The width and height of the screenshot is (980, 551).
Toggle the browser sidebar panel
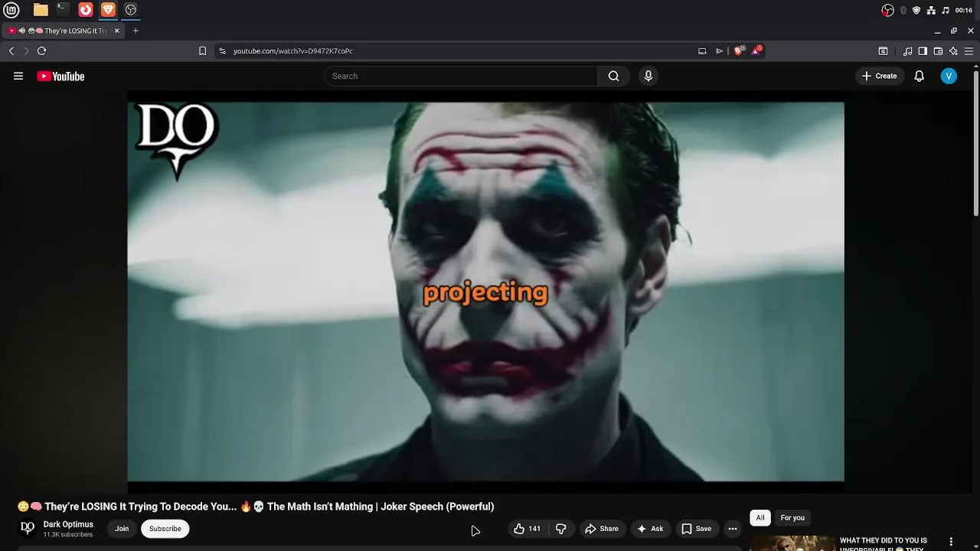click(x=923, y=51)
